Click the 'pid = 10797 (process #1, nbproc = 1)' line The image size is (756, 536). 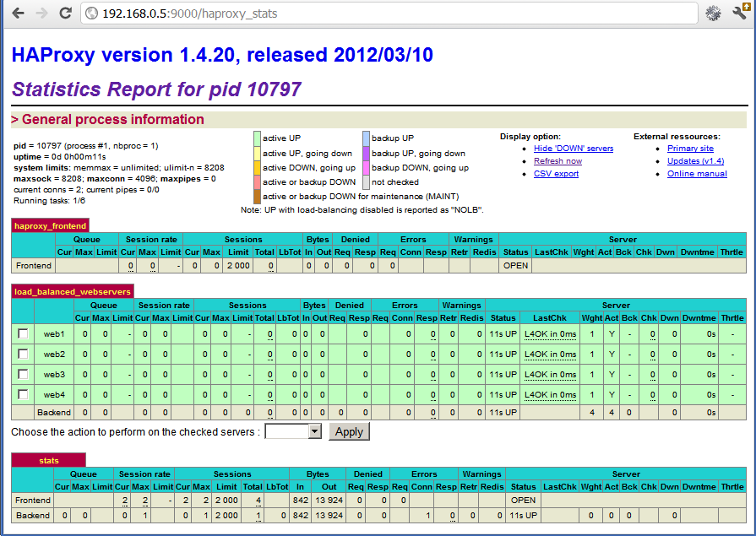[x=86, y=145]
